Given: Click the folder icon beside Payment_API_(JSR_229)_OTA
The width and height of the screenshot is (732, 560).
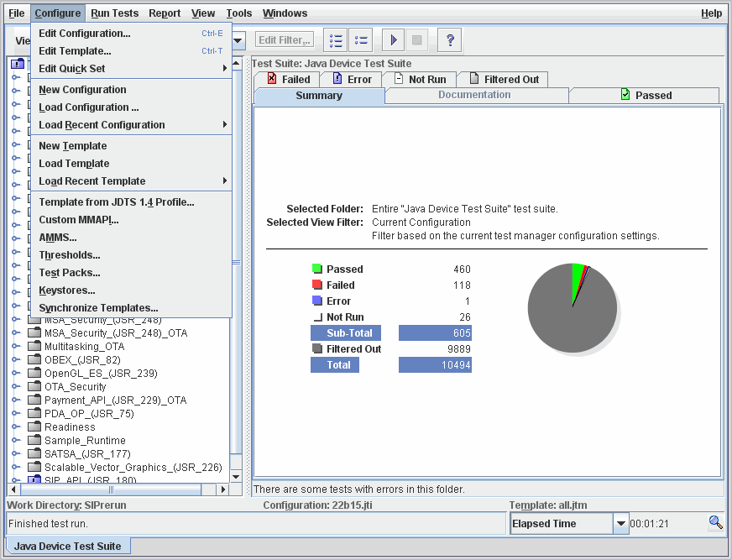Looking at the screenshot, I should pyautogui.click(x=34, y=400).
